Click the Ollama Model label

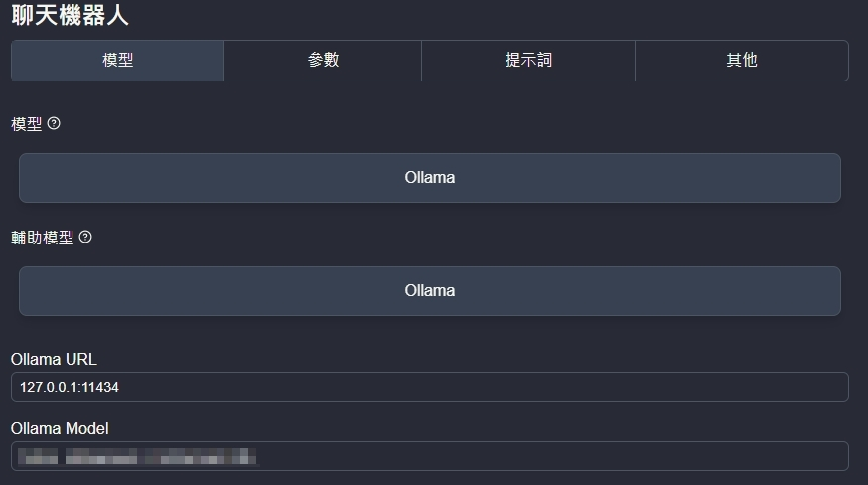tap(60, 428)
